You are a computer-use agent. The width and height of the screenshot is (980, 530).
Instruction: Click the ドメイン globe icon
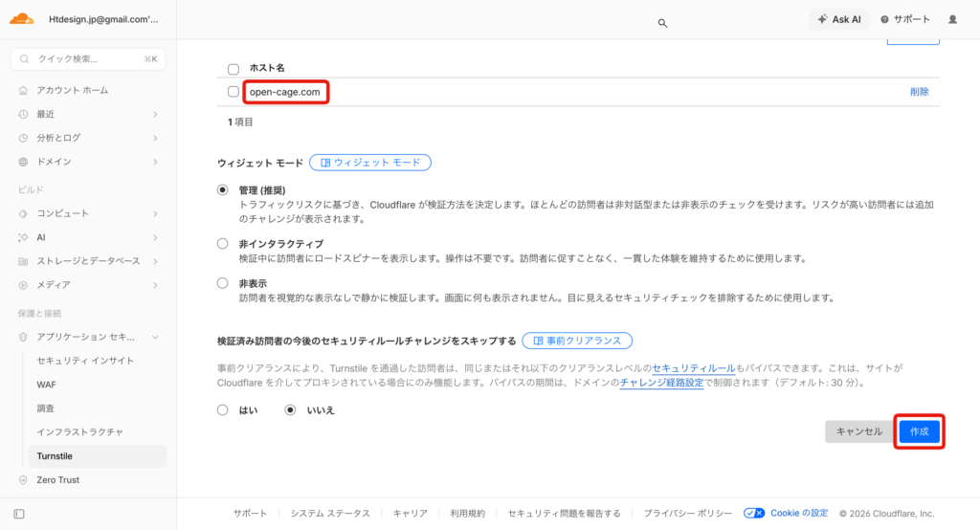[24, 162]
